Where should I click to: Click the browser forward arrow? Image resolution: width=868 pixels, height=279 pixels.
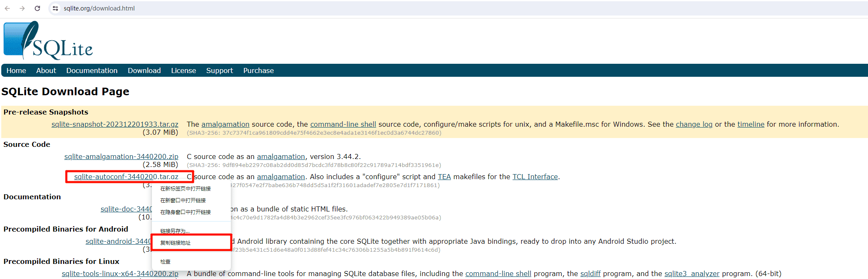click(x=22, y=8)
